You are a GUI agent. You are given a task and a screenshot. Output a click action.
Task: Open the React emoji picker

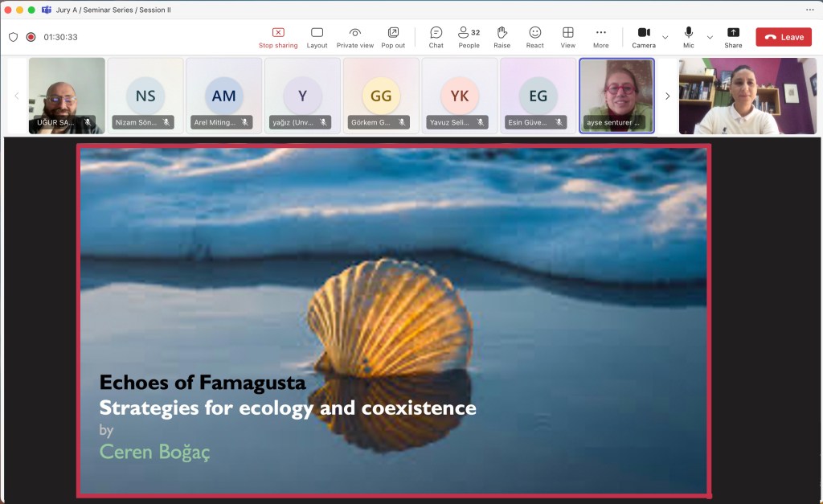click(x=534, y=37)
